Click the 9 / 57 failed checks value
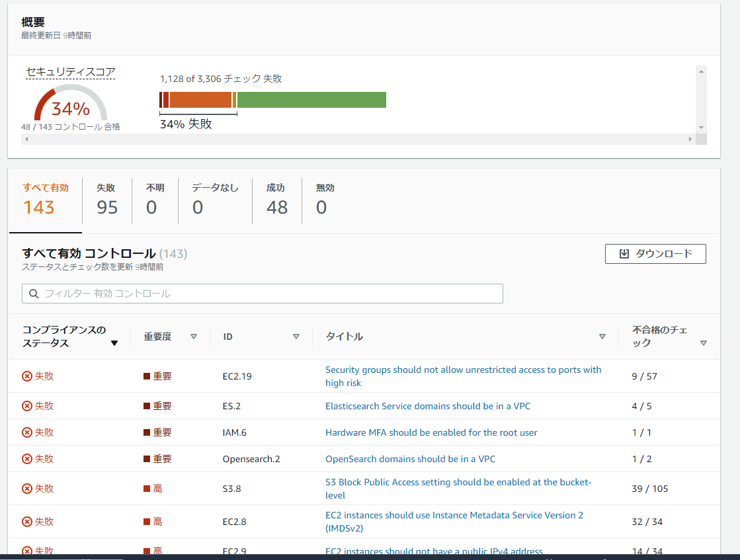 coord(644,376)
